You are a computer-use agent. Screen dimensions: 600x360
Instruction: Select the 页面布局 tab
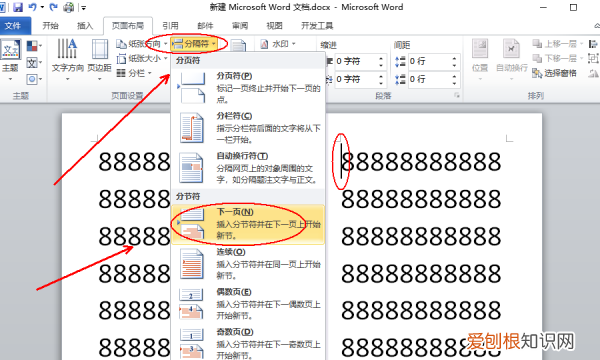(x=128, y=26)
